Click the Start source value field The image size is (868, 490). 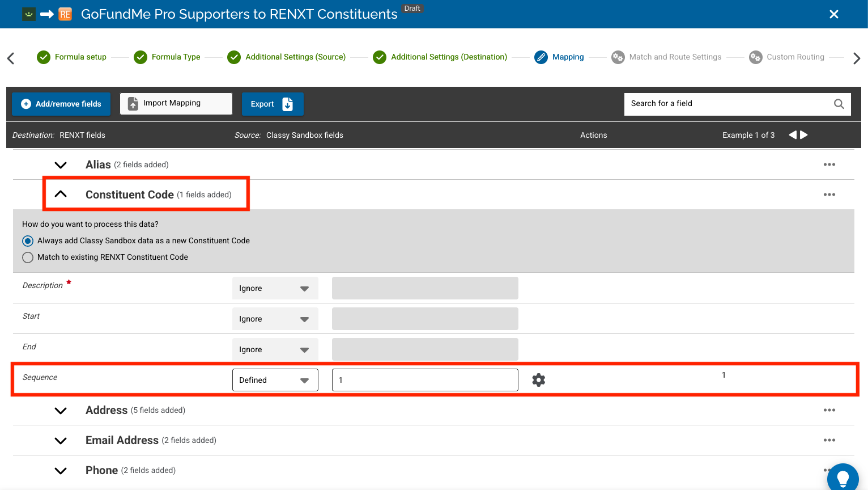pos(425,319)
